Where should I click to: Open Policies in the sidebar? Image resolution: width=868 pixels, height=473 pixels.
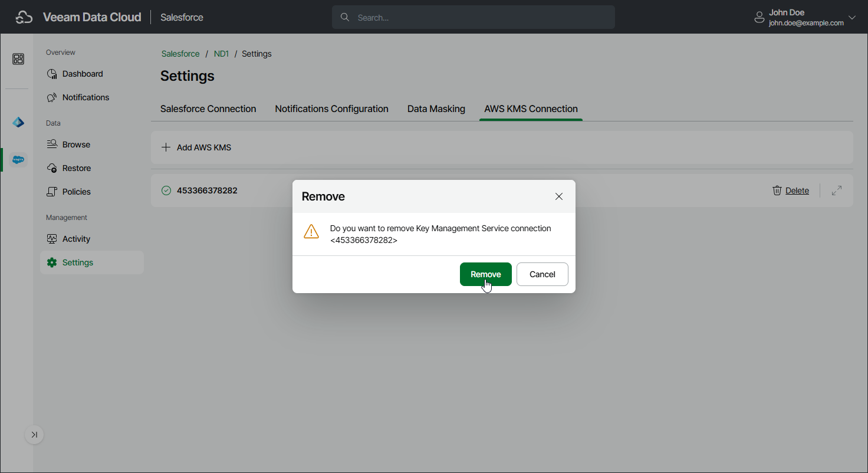pos(91,192)
